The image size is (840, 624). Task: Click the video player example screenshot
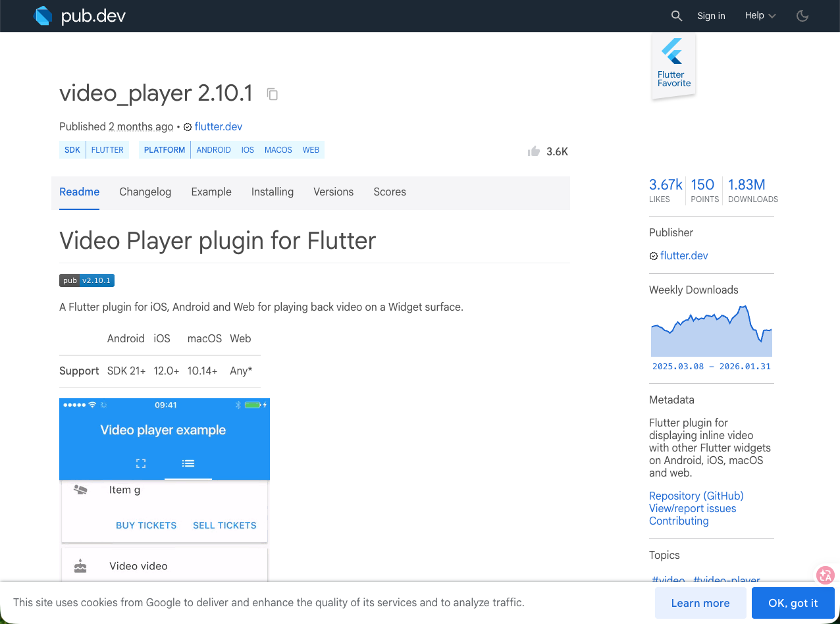pos(165,490)
